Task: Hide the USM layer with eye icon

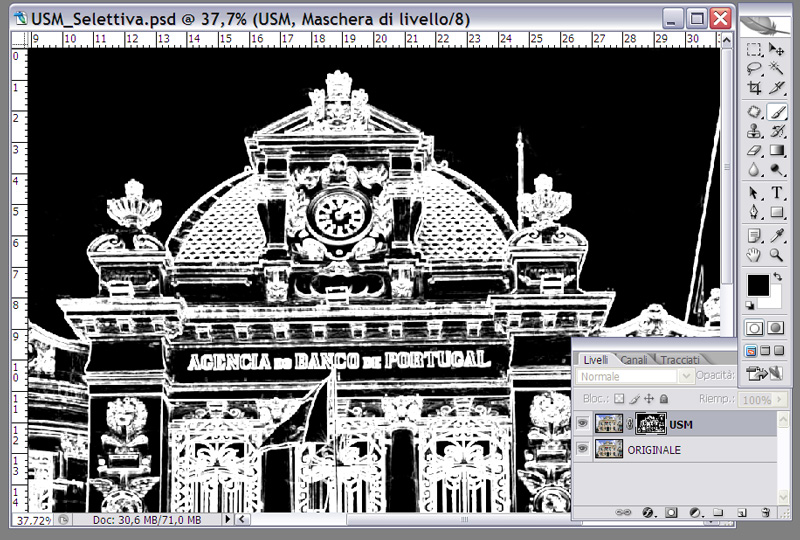Action: (583, 424)
